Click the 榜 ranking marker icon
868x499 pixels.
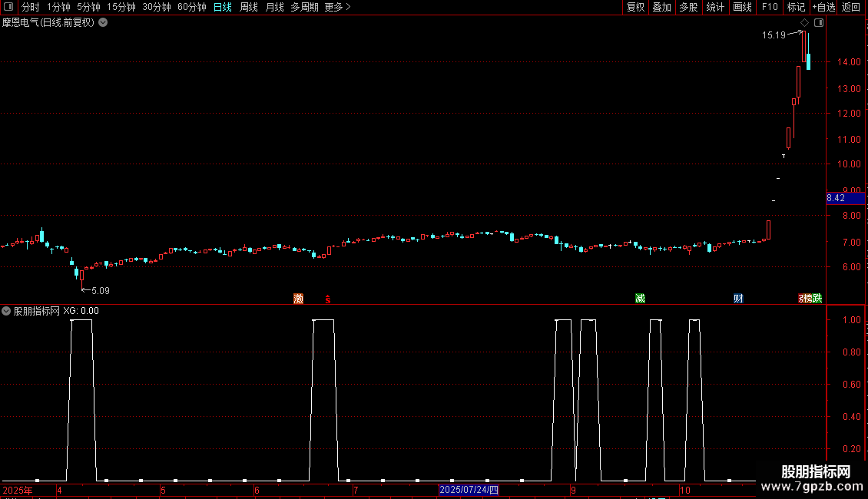[x=807, y=299]
